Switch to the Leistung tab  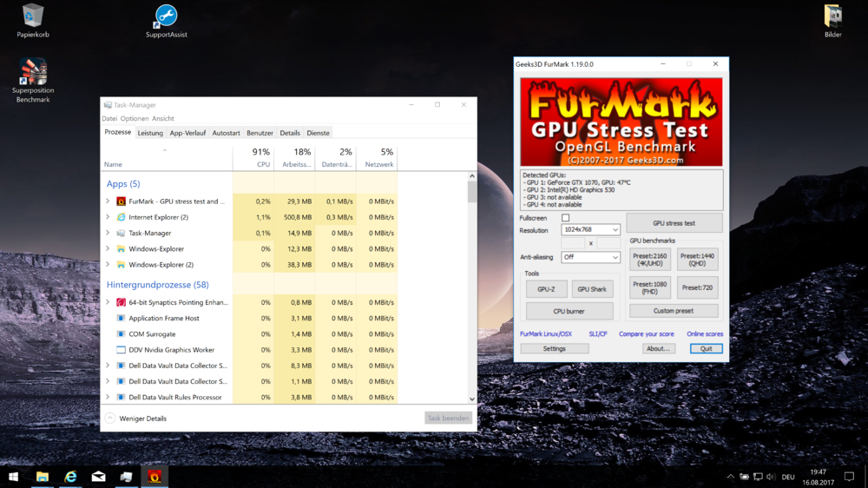pyautogui.click(x=150, y=133)
